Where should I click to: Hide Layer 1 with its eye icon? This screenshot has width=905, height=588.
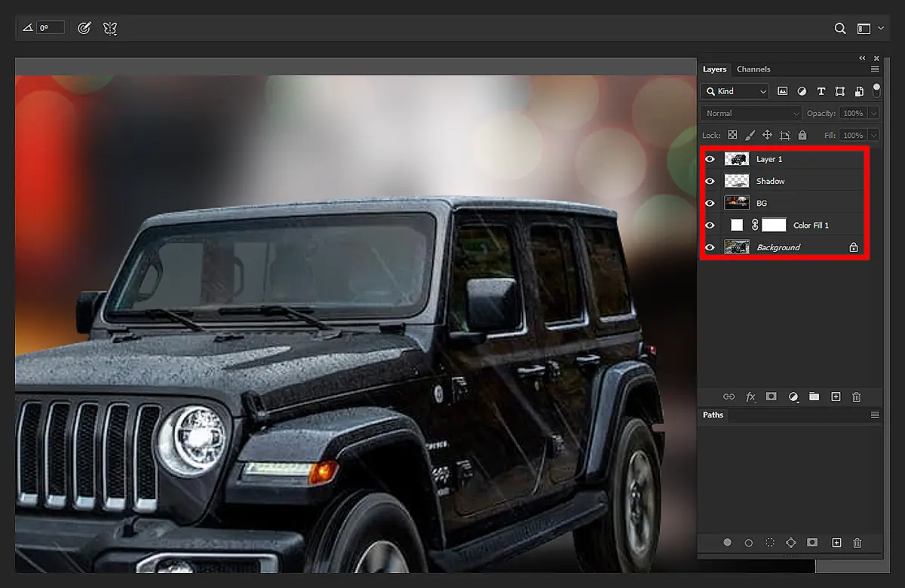point(710,159)
